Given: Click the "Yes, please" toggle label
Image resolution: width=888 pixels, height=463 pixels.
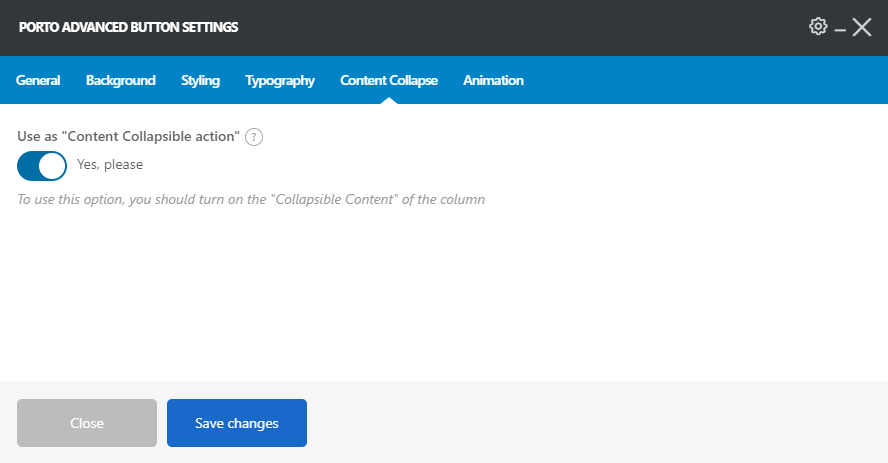Looking at the screenshot, I should [x=110, y=165].
